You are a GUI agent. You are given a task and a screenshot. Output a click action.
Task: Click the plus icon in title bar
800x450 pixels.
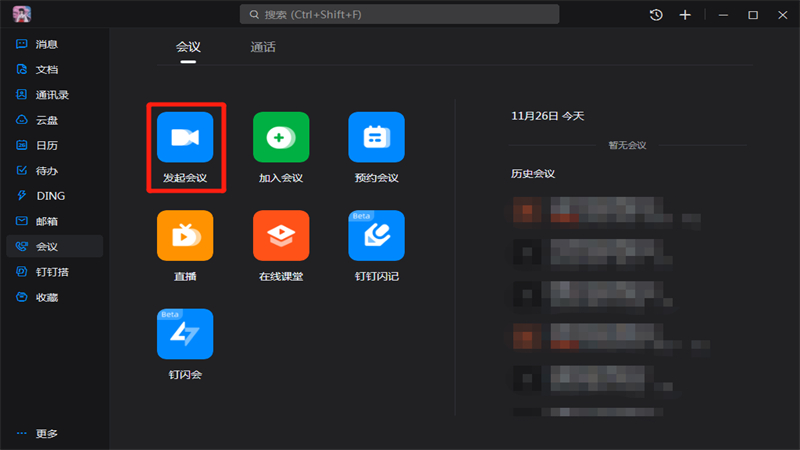coord(685,15)
